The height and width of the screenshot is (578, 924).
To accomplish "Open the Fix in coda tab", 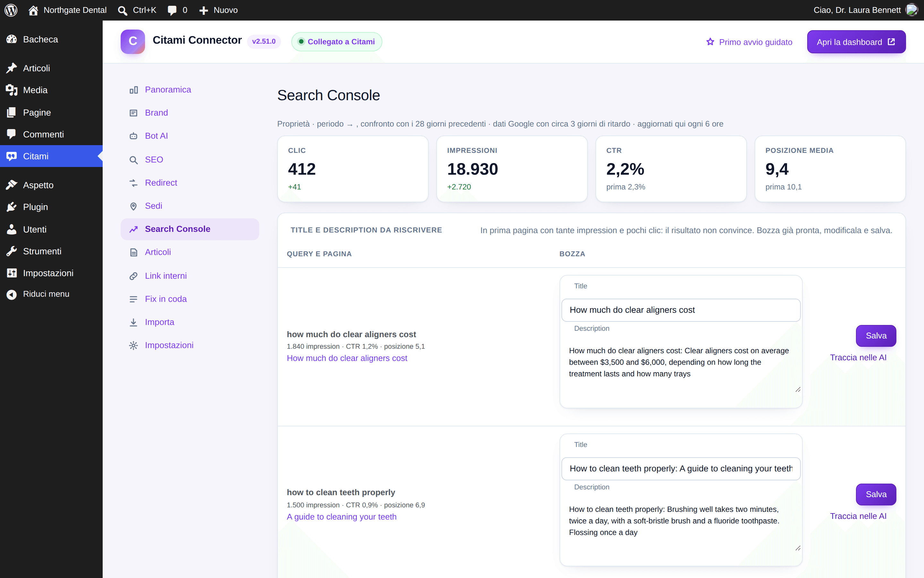I will pyautogui.click(x=190, y=299).
